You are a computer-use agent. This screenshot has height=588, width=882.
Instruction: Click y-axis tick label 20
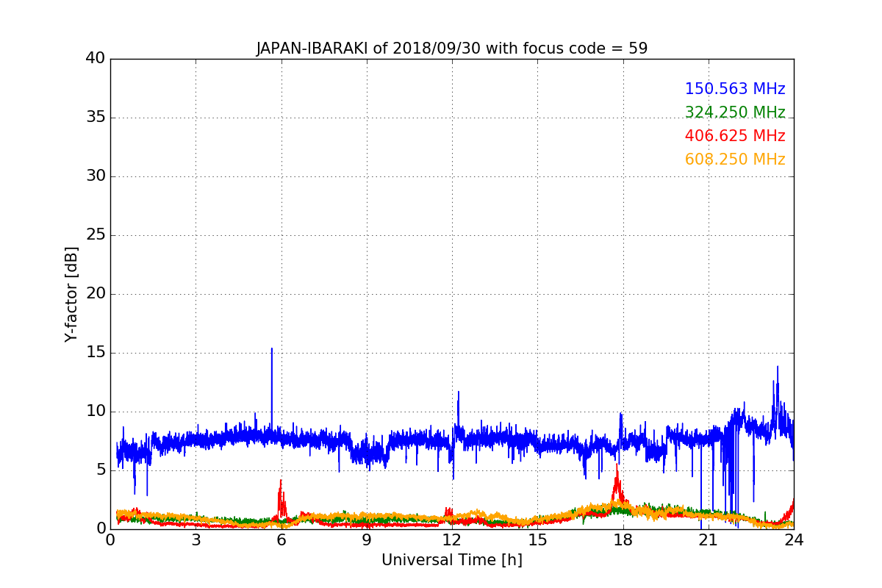coord(96,294)
